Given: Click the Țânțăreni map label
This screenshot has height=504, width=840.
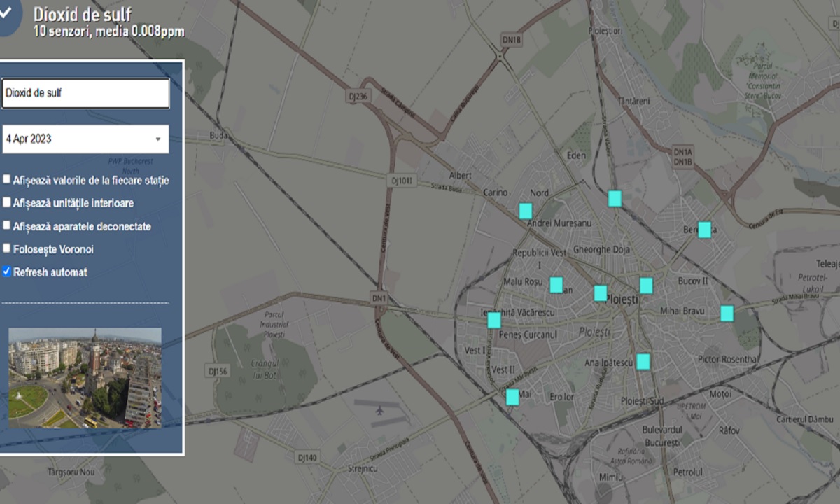Looking at the screenshot, I should (x=634, y=101).
